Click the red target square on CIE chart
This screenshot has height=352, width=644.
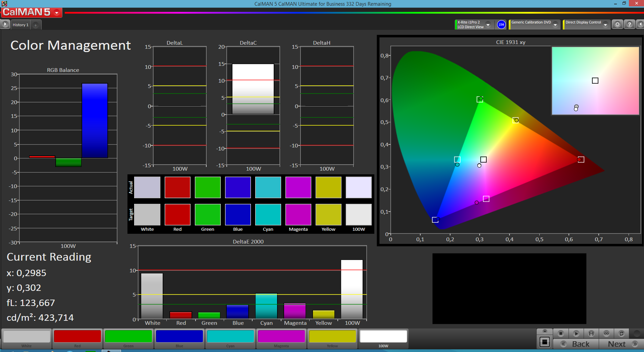pos(581,160)
